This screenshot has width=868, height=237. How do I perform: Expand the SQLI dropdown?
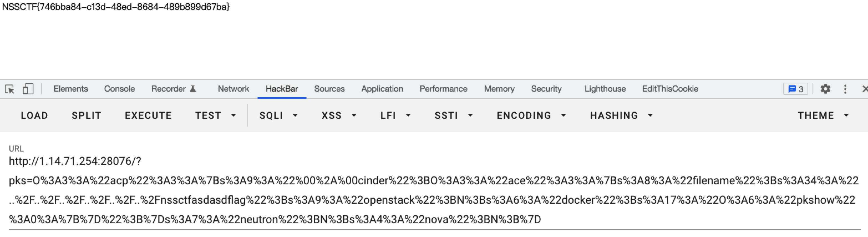click(278, 116)
